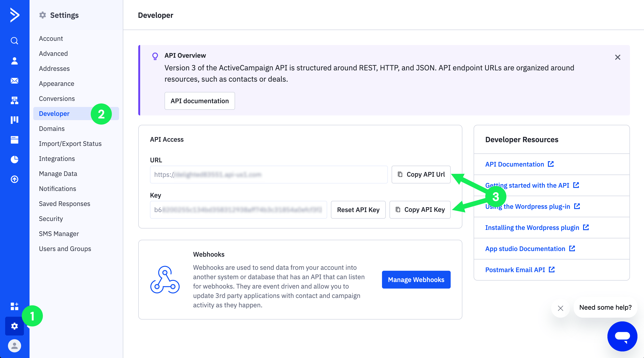Open the user profile avatar icon
This screenshot has height=358, width=644.
pyautogui.click(x=15, y=346)
